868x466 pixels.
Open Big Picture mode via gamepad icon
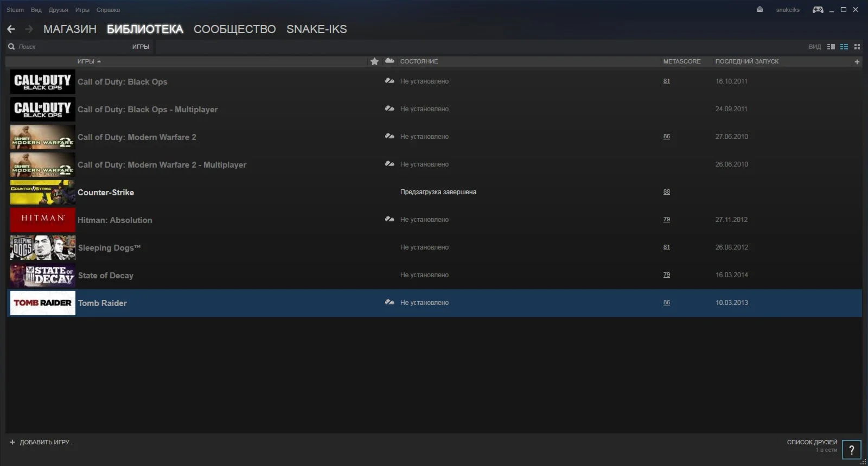[x=818, y=10]
